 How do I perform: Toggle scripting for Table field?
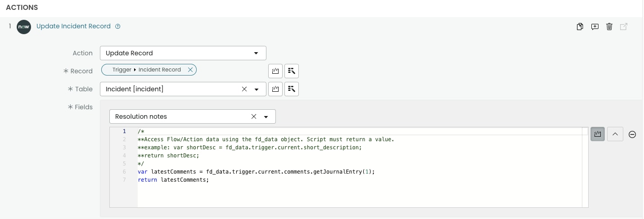coord(275,89)
